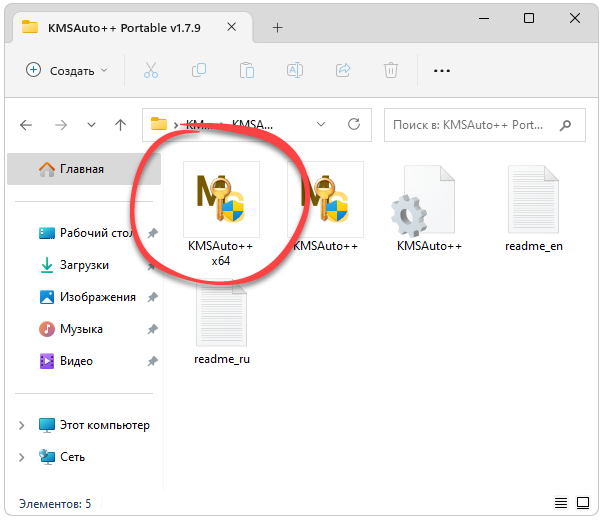Select Этот компьютер in sidebar

(94, 425)
